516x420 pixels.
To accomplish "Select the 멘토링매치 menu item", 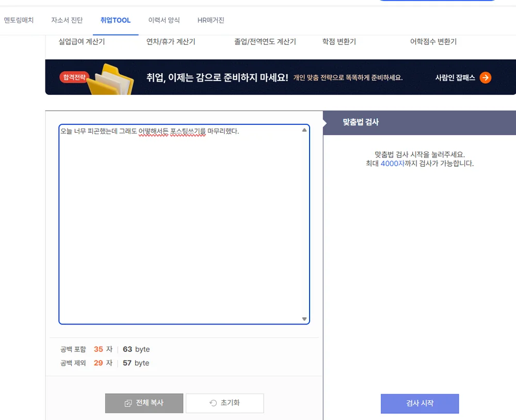I will tap(19, 21).
